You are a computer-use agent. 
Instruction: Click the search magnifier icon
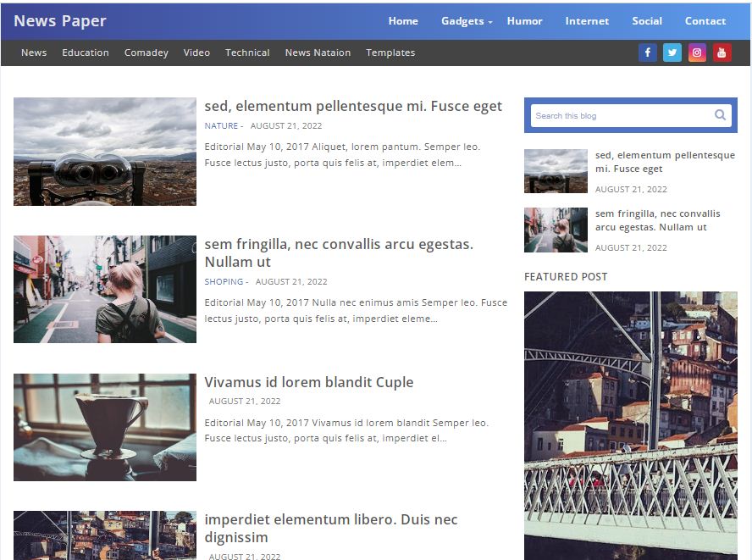[x=720, y=115]
